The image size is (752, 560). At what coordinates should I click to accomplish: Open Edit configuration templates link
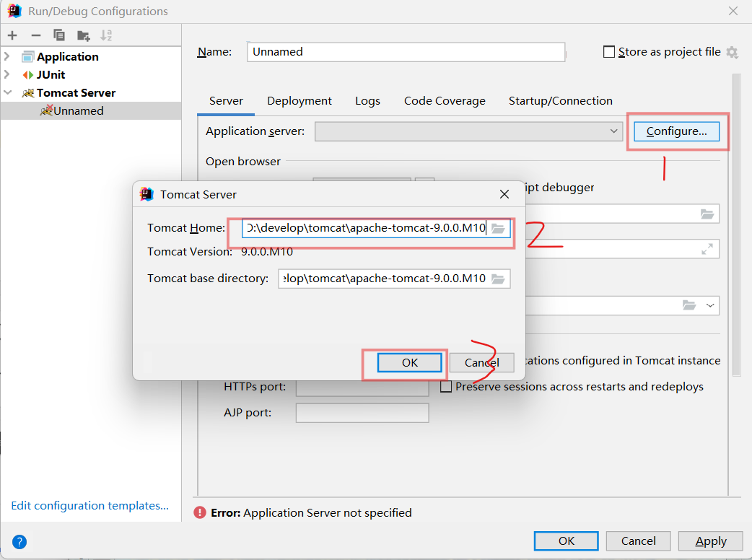[x=89, y=506]
